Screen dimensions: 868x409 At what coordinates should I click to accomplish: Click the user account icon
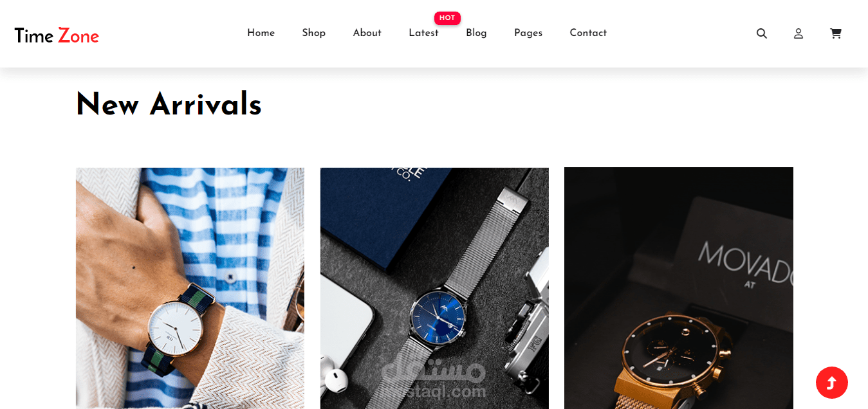(799, 33)
